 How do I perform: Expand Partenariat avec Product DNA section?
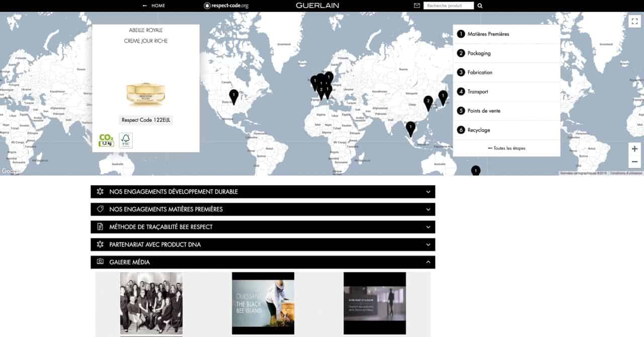point(263,244)
